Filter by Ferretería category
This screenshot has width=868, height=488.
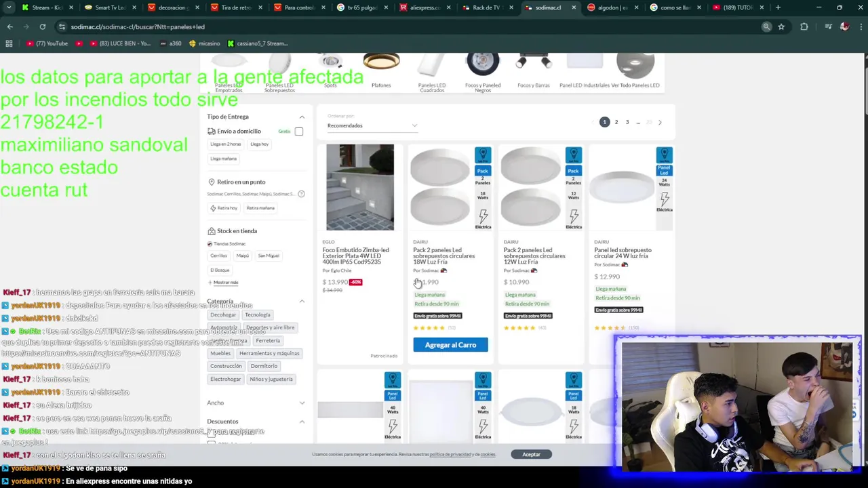coord(268,340)
